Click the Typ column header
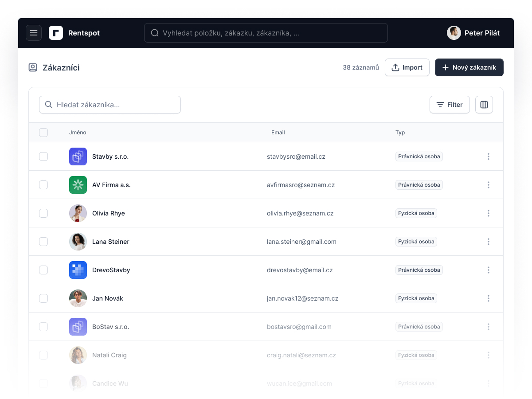Image resolution: width=532 pixels, height=399 pixels. click(x=400, y=133)
